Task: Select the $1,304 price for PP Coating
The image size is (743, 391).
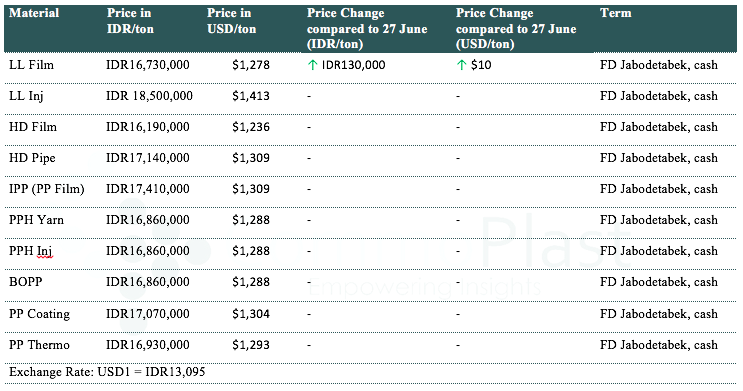Action: click(x=251, y=314)
